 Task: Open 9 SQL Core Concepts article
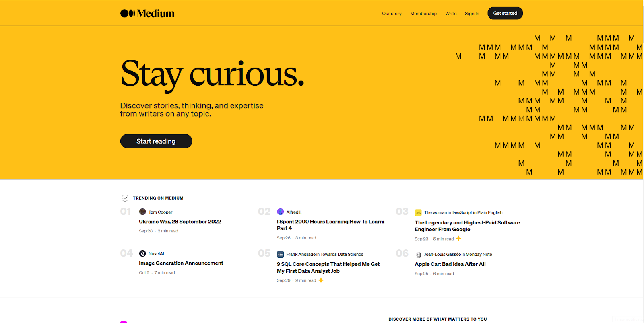click(328, 267)
